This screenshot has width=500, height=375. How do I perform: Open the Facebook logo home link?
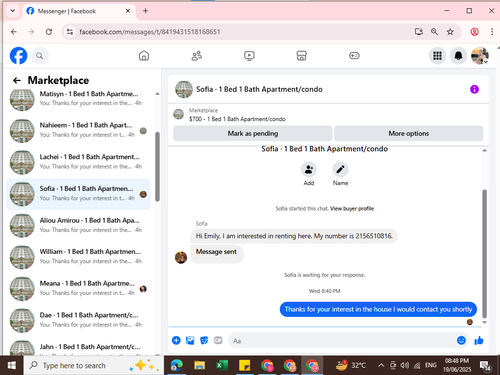point(18,56)
